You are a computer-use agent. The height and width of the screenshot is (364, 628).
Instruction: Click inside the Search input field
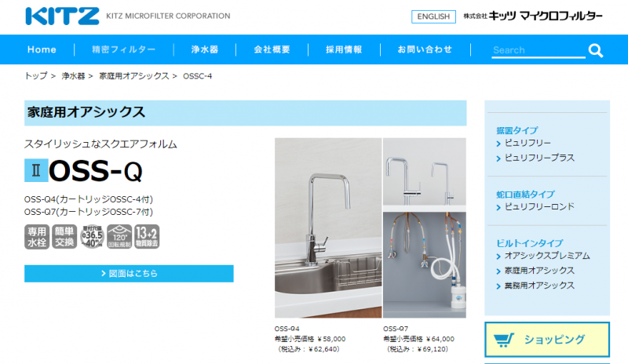coord(539,50)
